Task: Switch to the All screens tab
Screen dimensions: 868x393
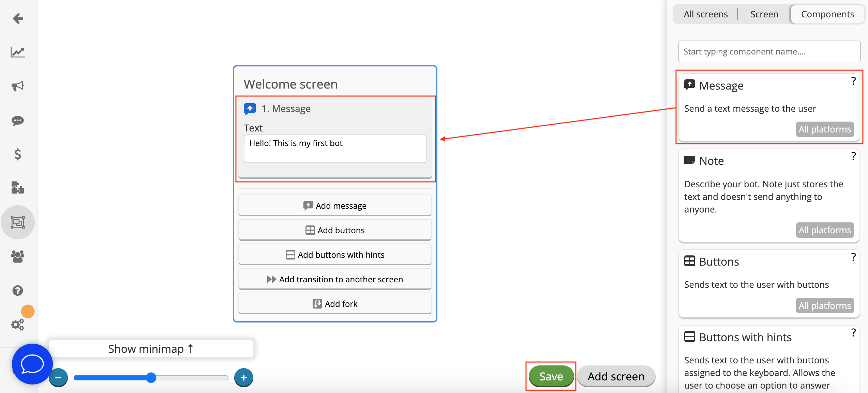Action: (706, 14)
